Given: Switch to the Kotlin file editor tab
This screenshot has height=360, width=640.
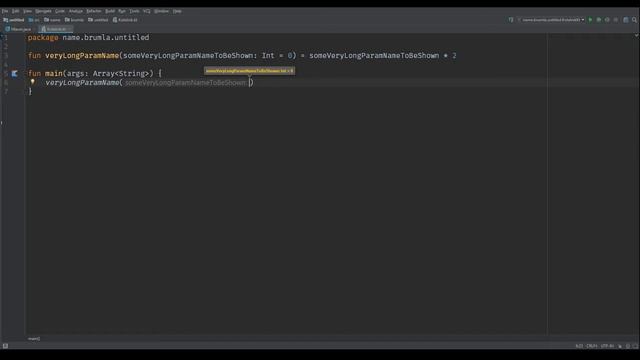Looking at the screenshot, I should tap(56, 29).
